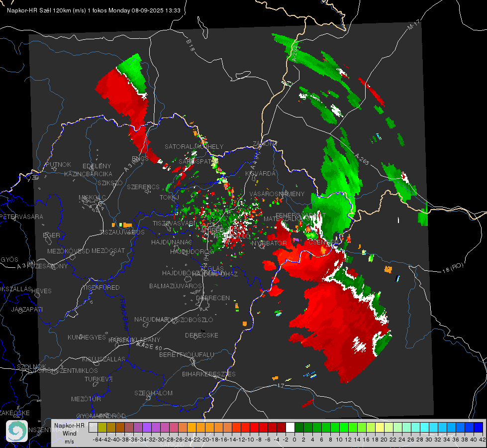Click the TISZAFÜRED label
The image size is (487, 448).
(101, 288)
